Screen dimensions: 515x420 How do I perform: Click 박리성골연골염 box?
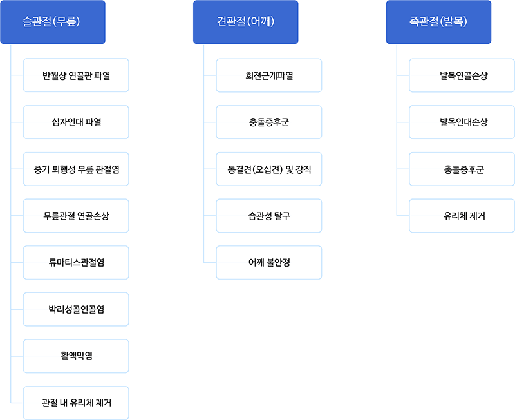click(76, 309)
